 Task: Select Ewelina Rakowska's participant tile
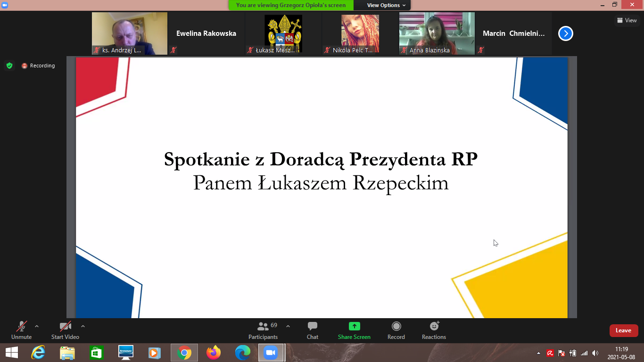tap(206, 33)
